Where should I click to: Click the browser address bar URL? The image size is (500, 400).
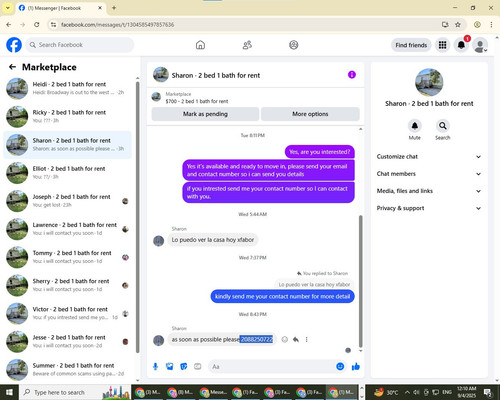coord(117,25)
